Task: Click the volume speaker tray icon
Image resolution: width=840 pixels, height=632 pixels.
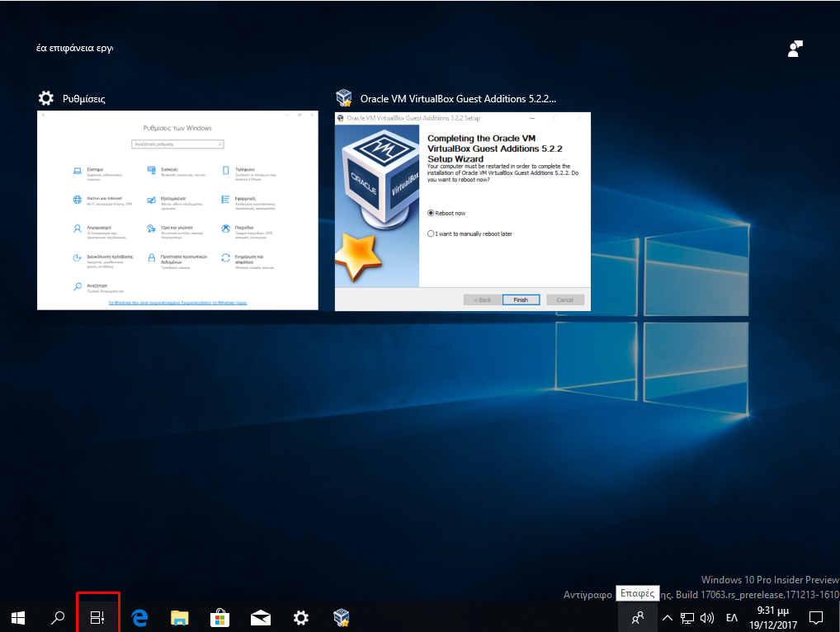Action: (x=707, y=618)
